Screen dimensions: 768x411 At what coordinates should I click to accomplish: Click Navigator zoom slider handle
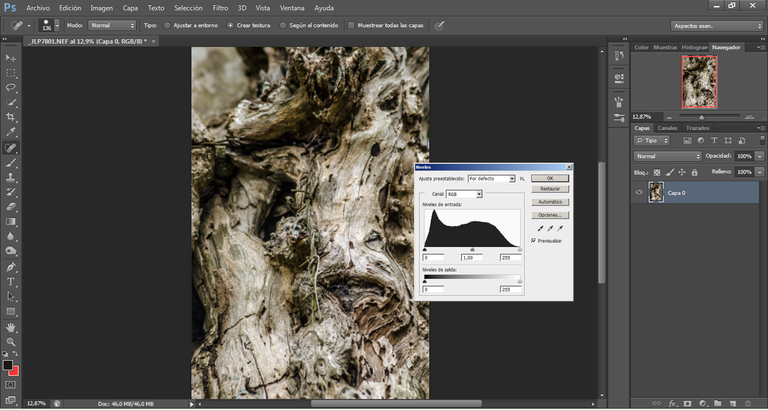(x=702, y=117)
